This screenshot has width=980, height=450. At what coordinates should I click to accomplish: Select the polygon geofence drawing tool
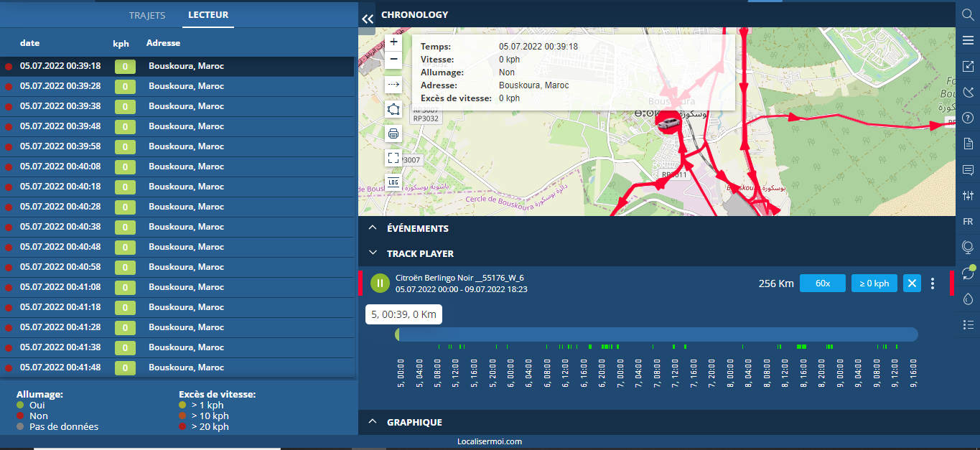click(393, 109)
